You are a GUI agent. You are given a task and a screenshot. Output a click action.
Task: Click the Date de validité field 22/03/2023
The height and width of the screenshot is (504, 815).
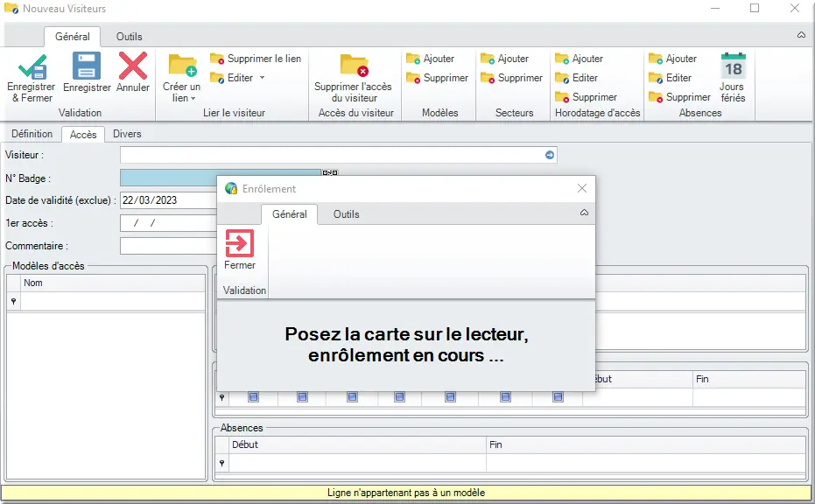[168, 200]
